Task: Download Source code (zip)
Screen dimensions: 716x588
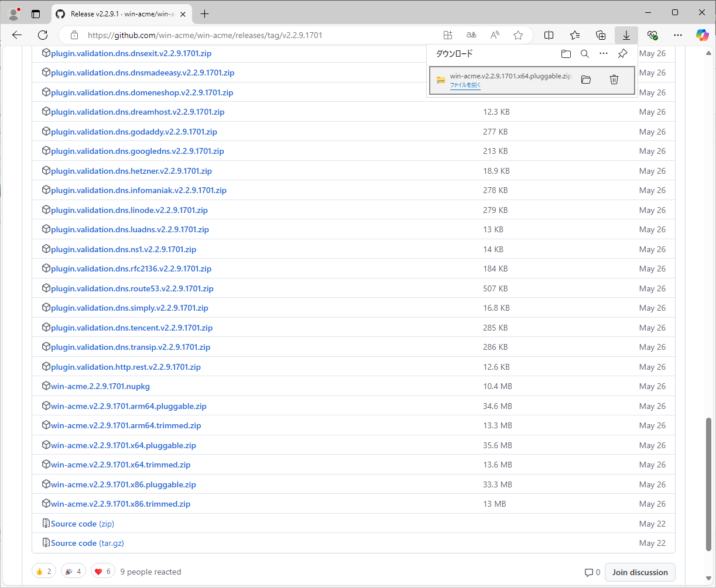Action: 83,524
